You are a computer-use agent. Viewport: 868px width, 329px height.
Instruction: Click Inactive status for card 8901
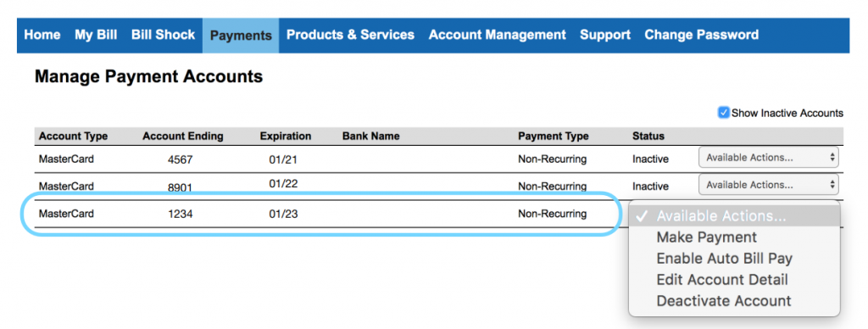650,187
